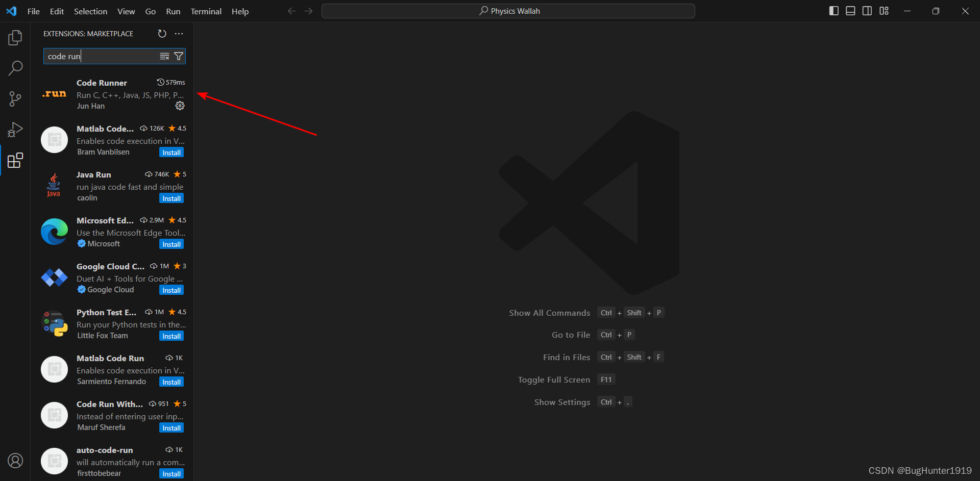
Task: Click the Little Fox Team publisher name
Action: tap(103, 336)
